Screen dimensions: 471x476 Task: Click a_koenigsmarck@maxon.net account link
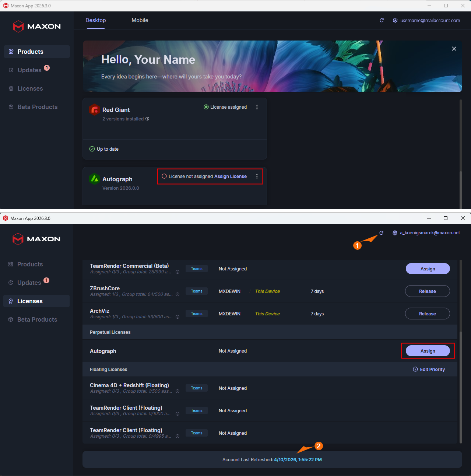click(x=430, y=233)
